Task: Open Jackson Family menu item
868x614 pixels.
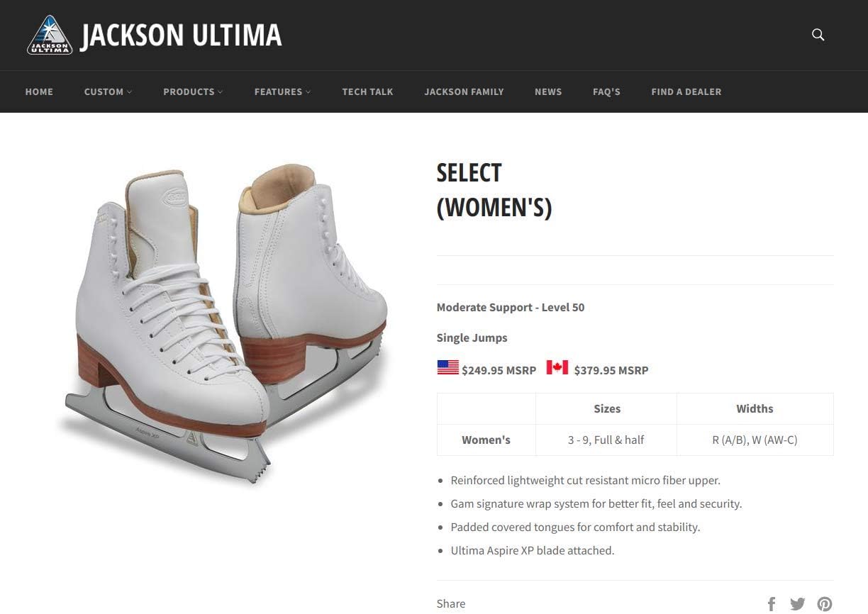Action: (464, 91)
